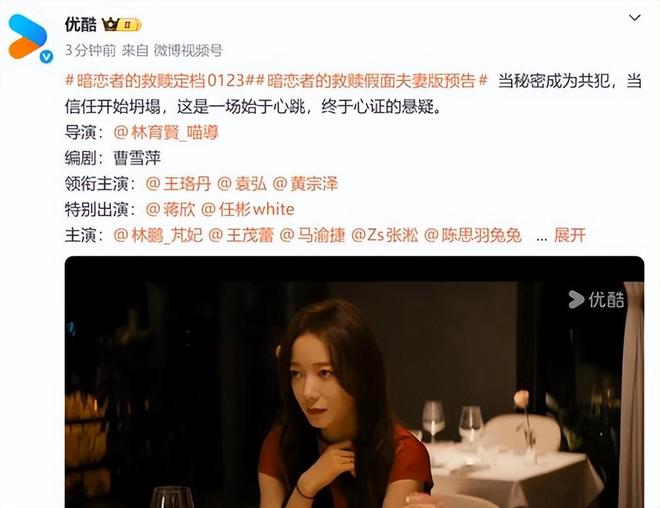The height and width of the screenshot is (508, 660).
Task: Open mention @Zs张淞
Action: coord(385,235)
